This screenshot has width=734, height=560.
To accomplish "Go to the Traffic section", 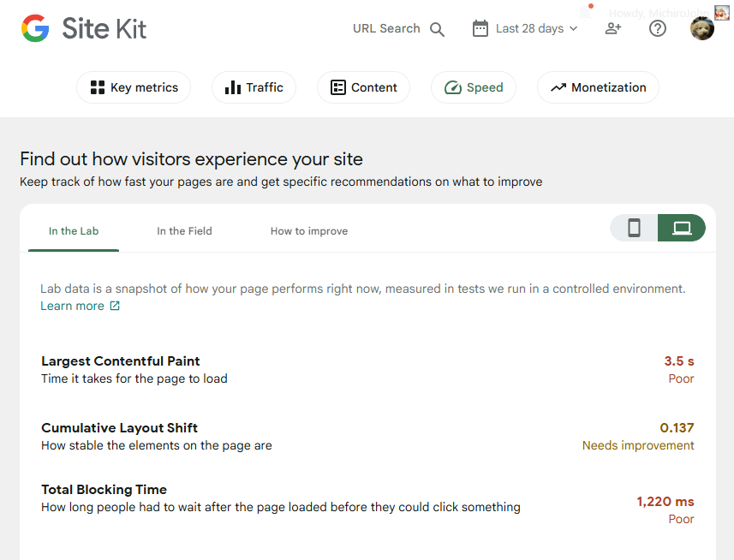I will (254, 87).
